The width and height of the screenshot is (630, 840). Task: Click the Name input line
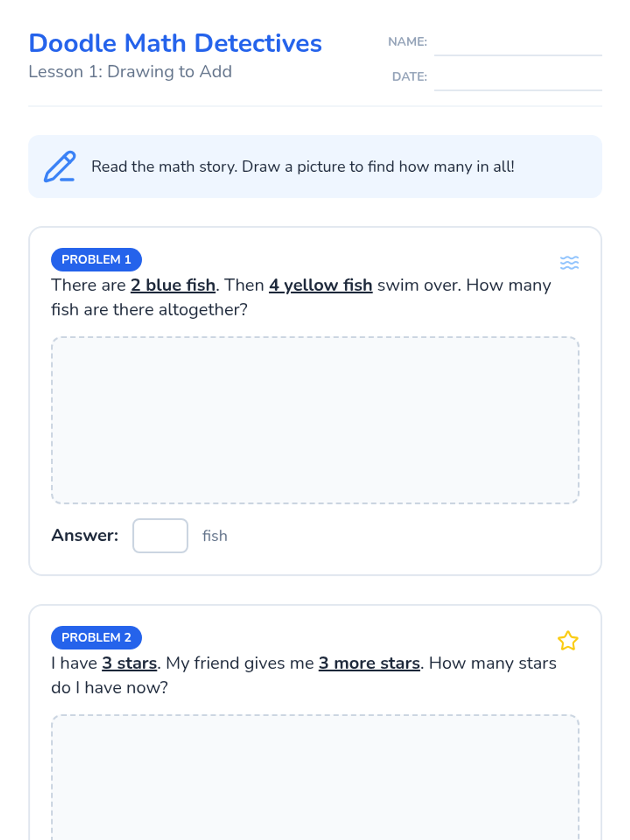coord(518,44)
